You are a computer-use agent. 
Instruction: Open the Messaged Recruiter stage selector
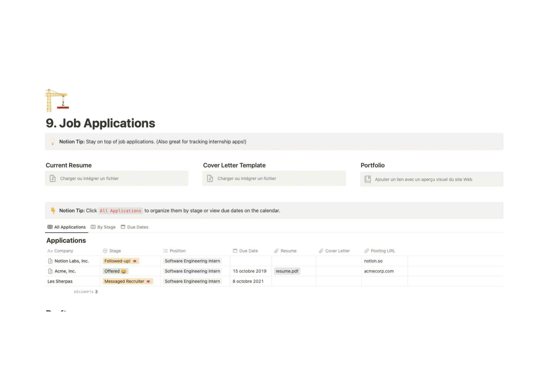pyautogui.click(x=128, y=281)
